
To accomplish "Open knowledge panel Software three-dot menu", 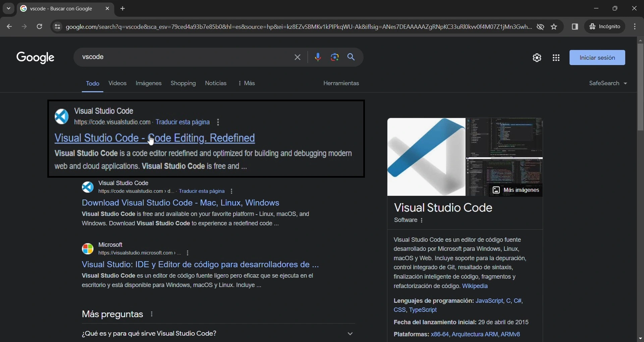I will pos(422,220).
